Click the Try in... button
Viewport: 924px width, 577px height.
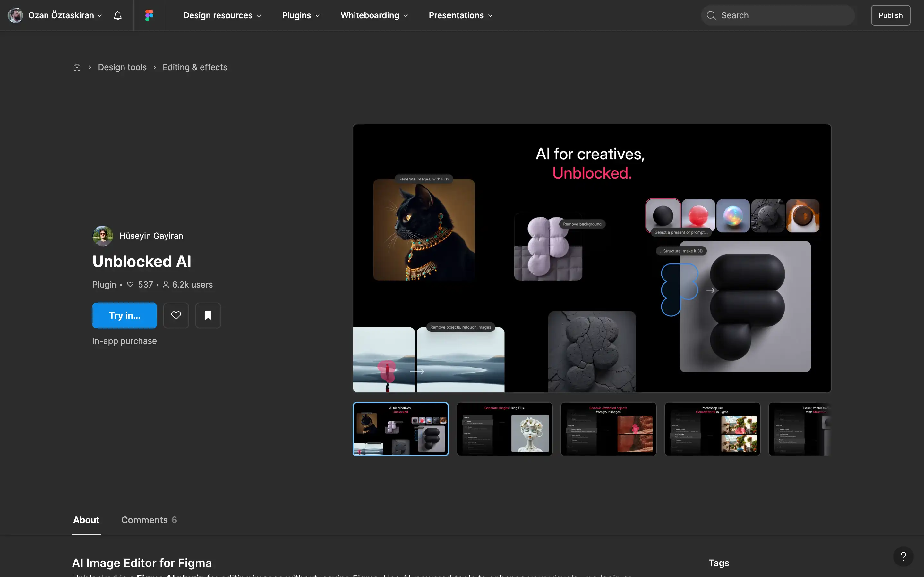[x=124, y=315]
